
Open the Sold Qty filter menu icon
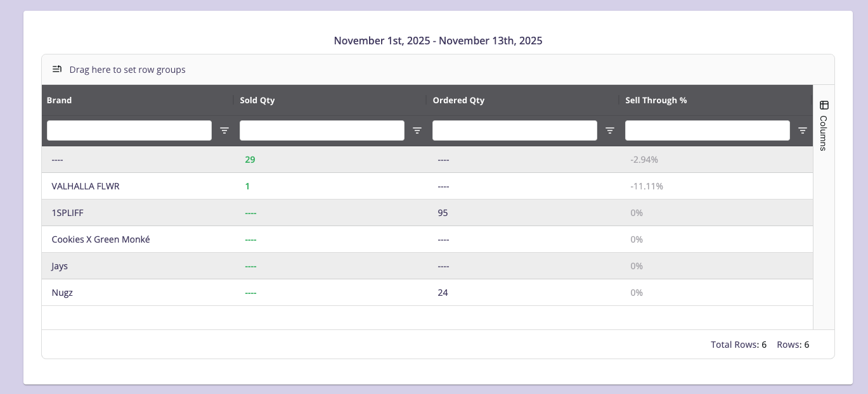[x=417, y=130]
